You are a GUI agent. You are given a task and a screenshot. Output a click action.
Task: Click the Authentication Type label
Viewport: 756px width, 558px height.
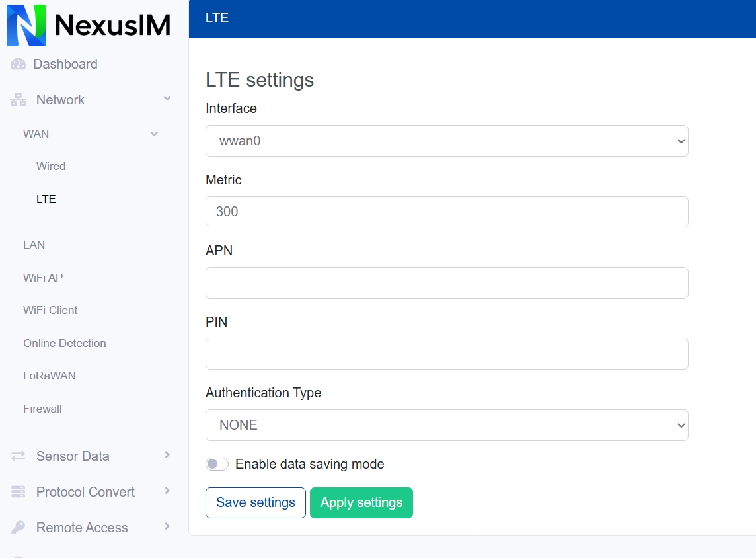pos(263,393)
